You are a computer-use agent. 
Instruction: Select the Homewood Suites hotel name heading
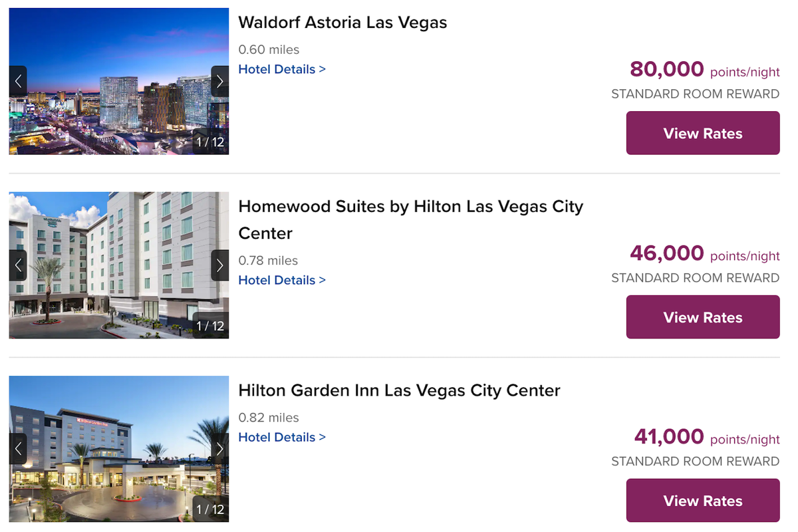pos(410,219)
